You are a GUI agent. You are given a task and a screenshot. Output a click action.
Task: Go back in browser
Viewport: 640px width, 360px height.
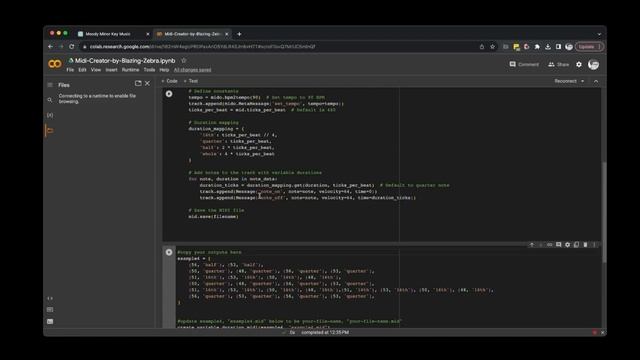51,47
